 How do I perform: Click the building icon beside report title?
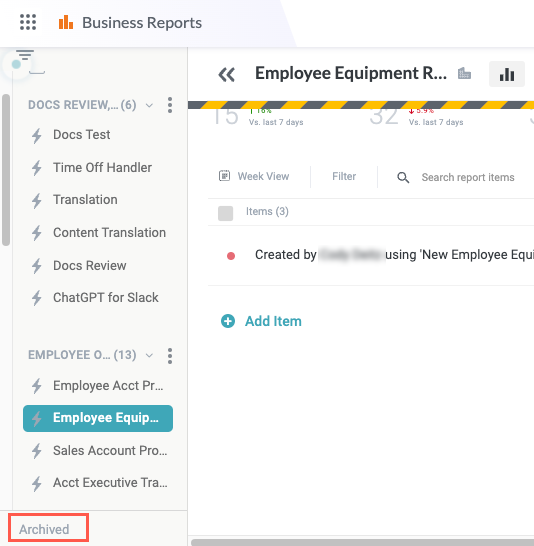point(464,73)
